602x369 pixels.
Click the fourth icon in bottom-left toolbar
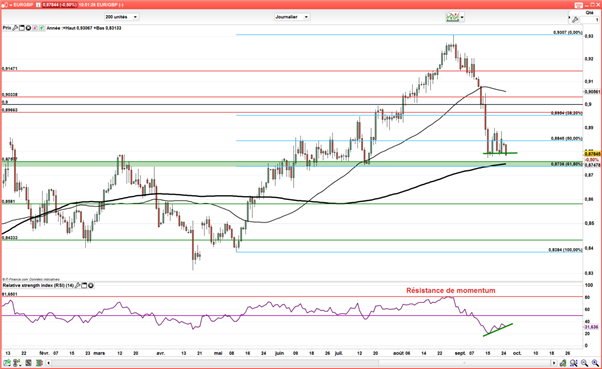click(x=39, y=362)
